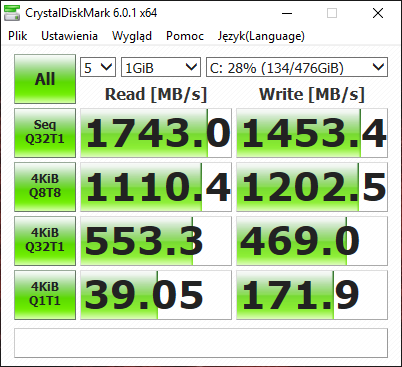Start the 4KiB Q8T8 test
Viewport: 402px width, 367px height.
pyautogui.click(x=45, y=187)
